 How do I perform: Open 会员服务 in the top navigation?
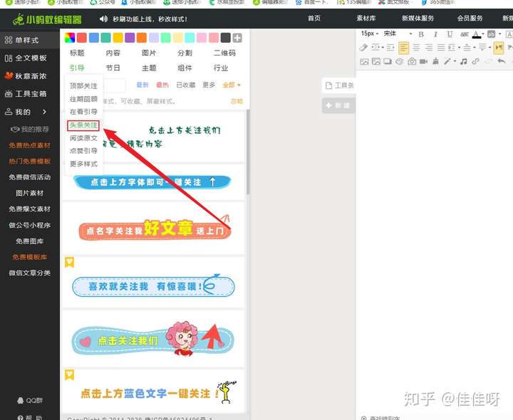470,19
